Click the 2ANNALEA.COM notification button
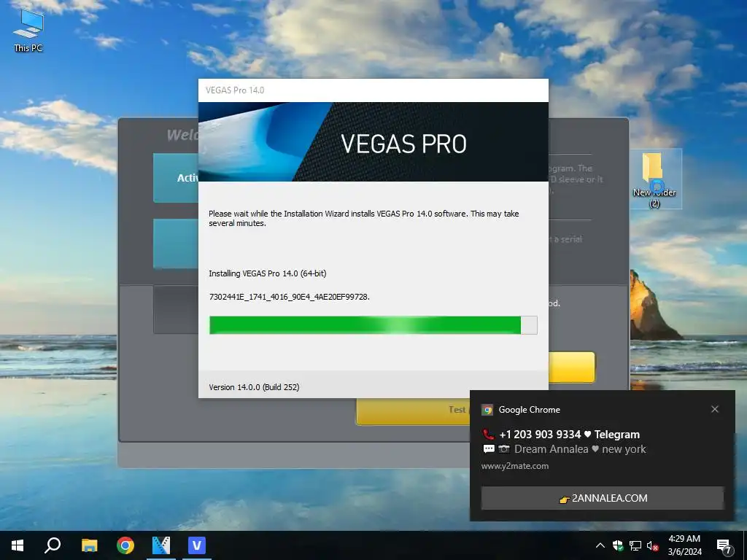This screenshot has height=560, width=747. pos(602,498)
